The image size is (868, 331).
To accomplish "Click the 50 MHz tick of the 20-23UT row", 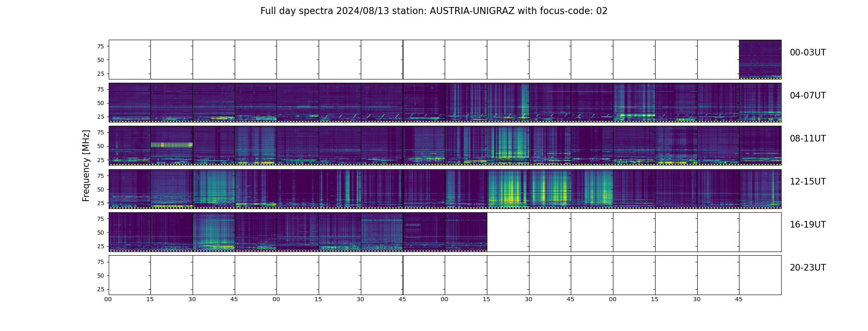I will (100, 276).
